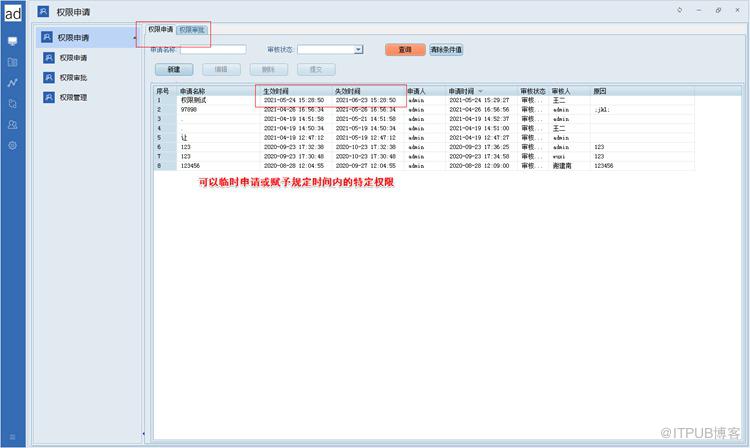Image resolution: width=750 pixels, height=448 pixels.
Task: Click the 提交 button
Action: tap(316, 70)
